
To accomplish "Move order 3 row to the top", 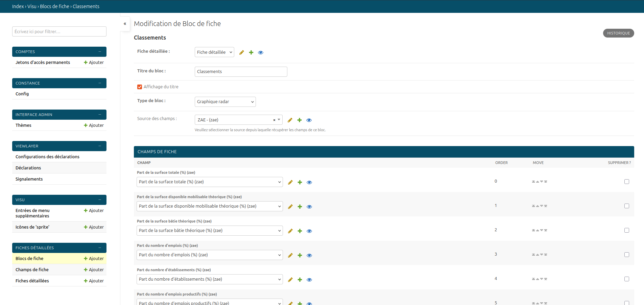I will 533,255.
